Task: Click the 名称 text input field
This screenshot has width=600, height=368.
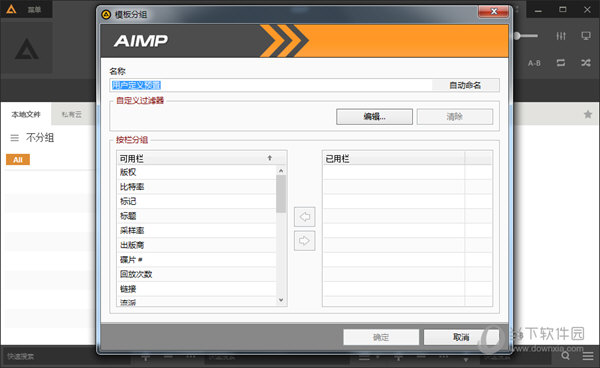Action: click(x=271, y=85)
